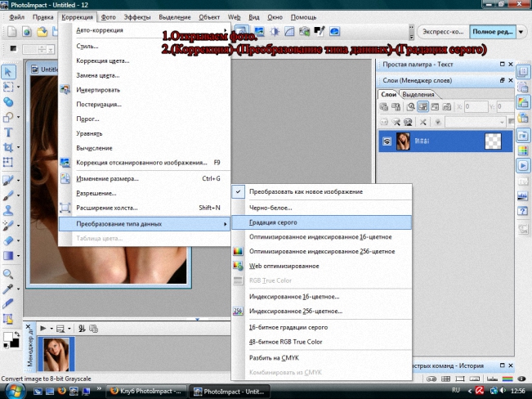Select the Transform tool
532x399 pixels.
[8, 162]
